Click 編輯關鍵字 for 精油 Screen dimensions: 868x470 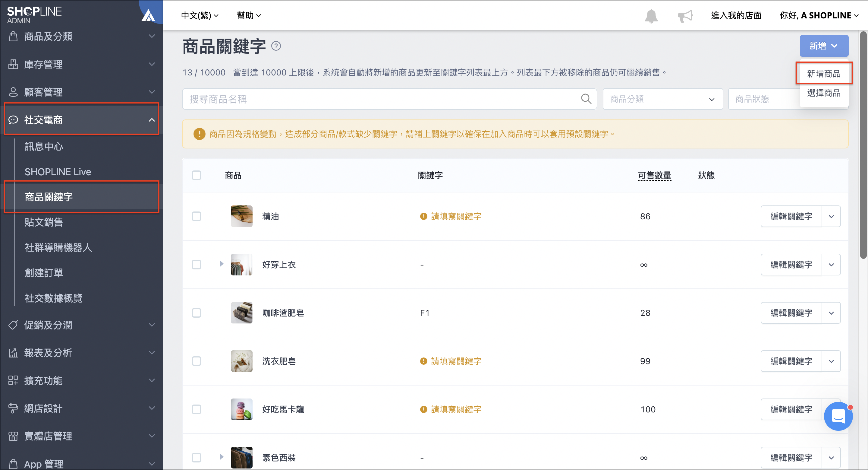(x=791, y=216)
